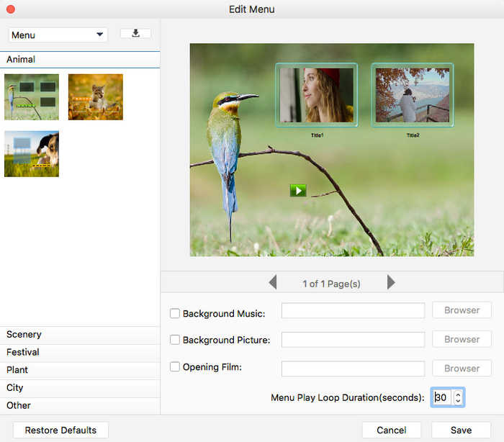Expand the Plant template category

click(x=80, y=370)
